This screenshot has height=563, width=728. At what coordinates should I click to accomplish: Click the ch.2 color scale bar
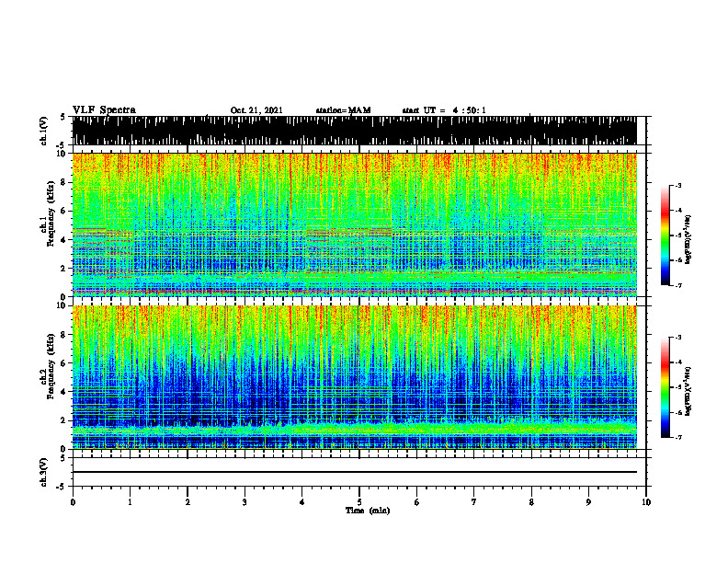click(x=665, y=387)
